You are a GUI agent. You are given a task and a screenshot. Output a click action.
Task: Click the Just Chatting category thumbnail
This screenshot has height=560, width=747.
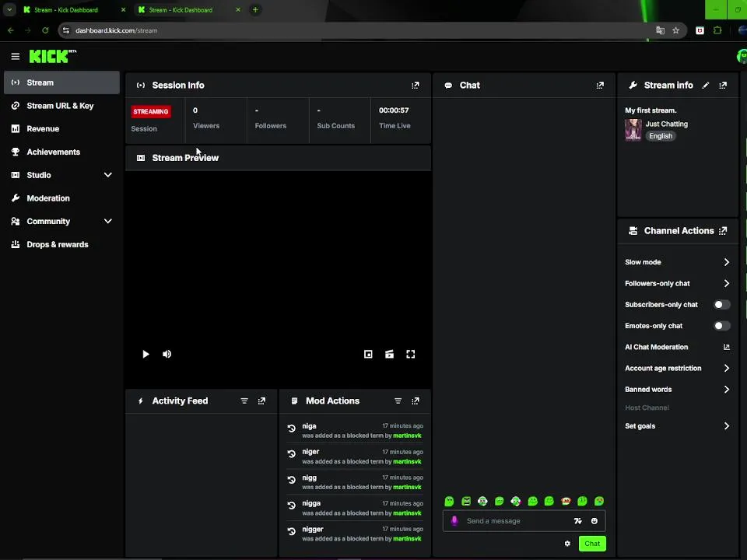633,130
